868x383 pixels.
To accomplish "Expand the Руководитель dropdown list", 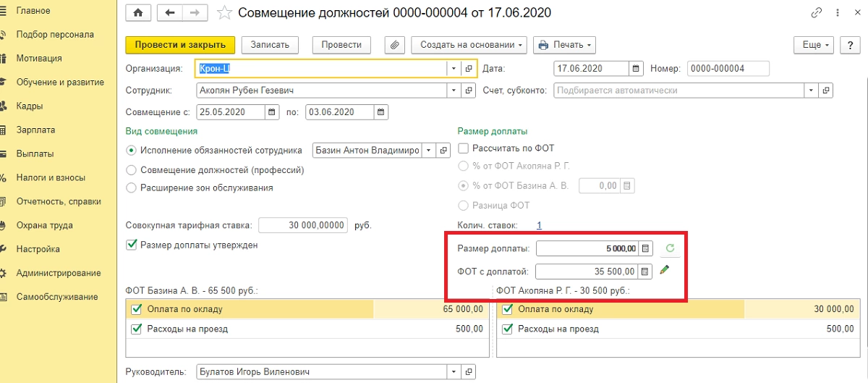I will (454, 372).
